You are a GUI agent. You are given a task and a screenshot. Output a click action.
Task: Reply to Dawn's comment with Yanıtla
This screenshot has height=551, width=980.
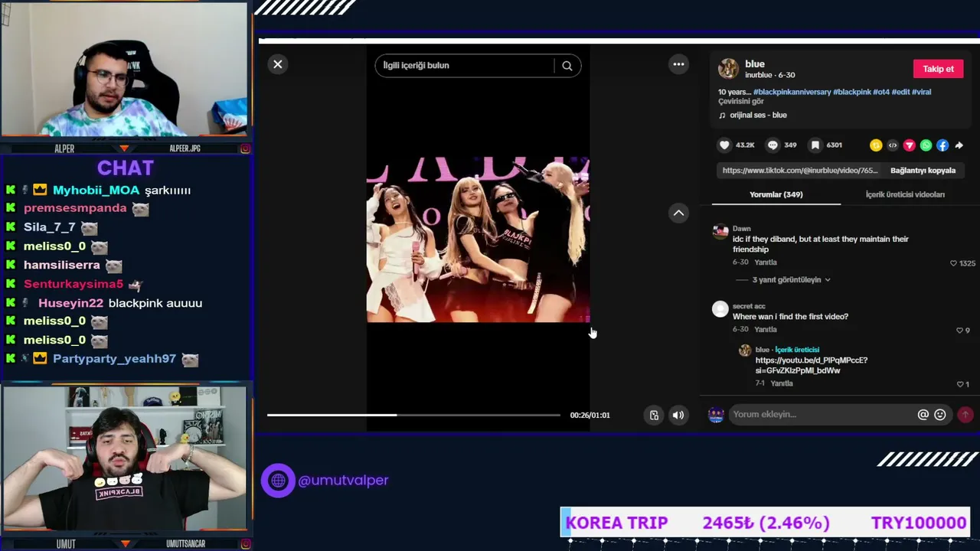point(766,262)
